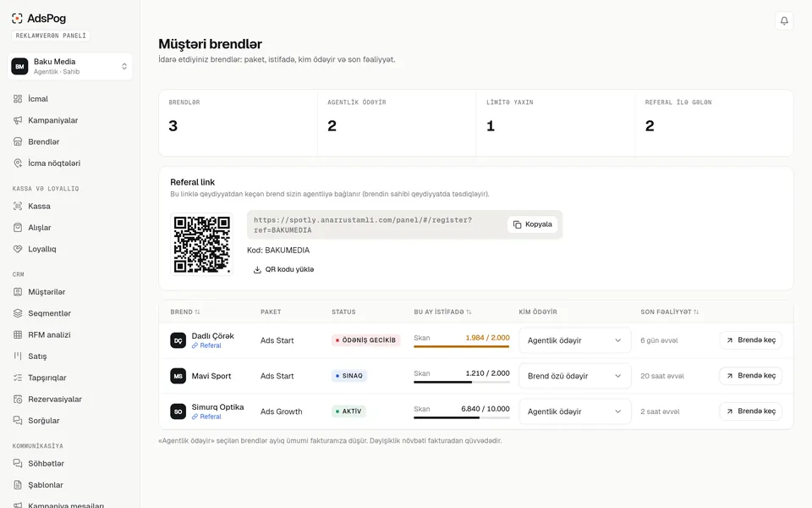The width and height of the screenshot is (812, 508).
Task: Click the Söhbətlər messages icon
Action: coord(18,463)
